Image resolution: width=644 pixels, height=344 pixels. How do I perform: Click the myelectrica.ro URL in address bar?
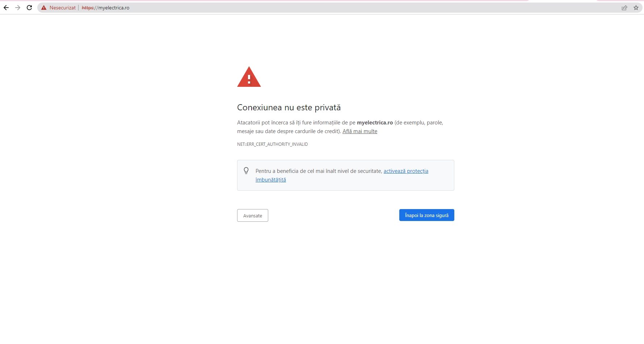coord(105,8)
